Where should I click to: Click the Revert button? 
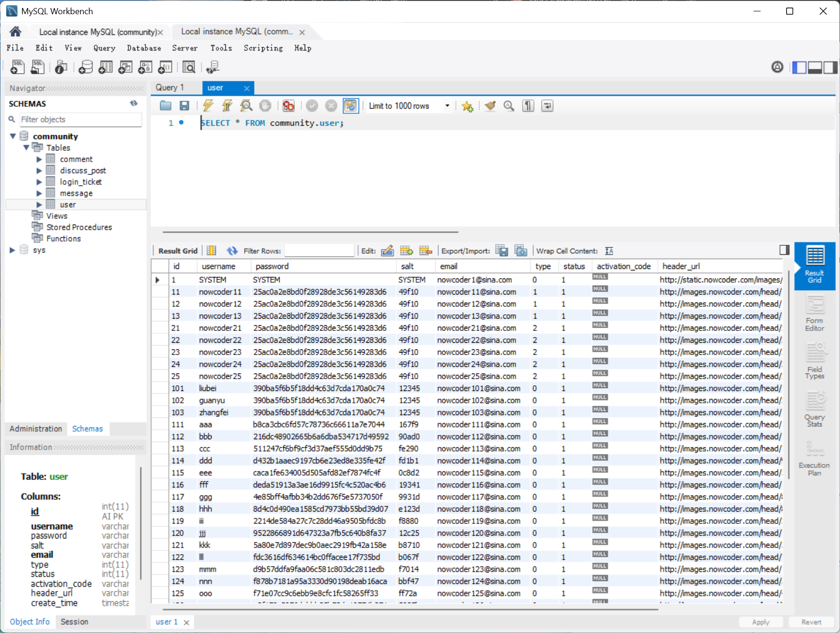[811, 622]
